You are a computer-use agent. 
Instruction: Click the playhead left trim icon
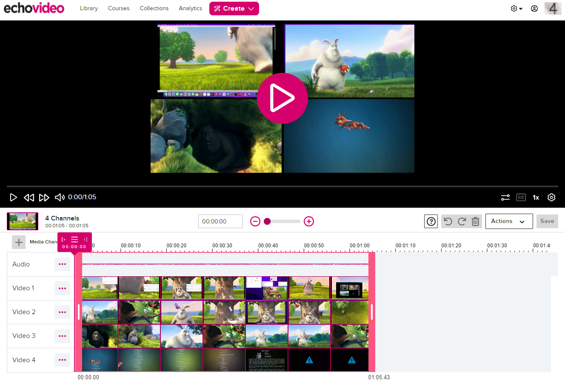click(x=63, y=240)
